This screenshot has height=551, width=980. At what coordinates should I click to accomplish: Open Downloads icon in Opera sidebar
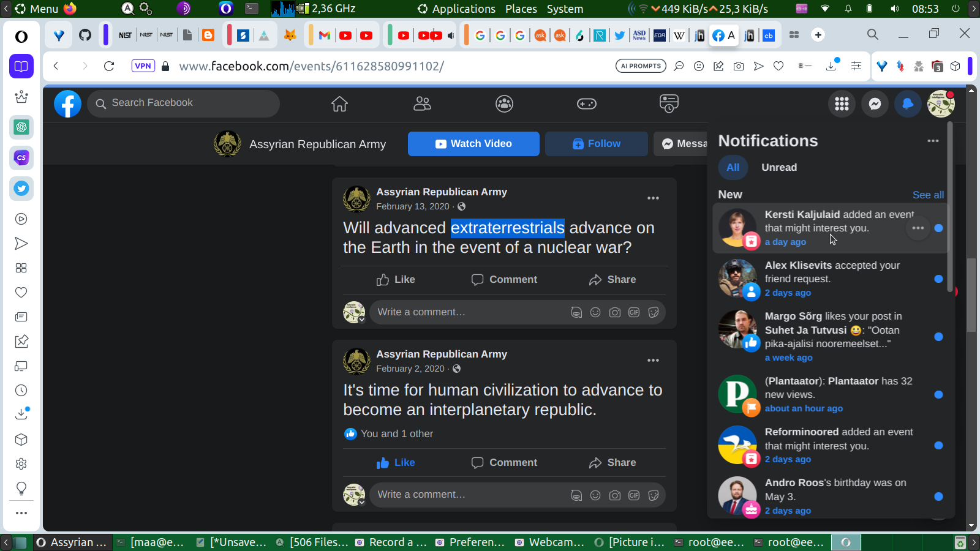tap(21, 414)
